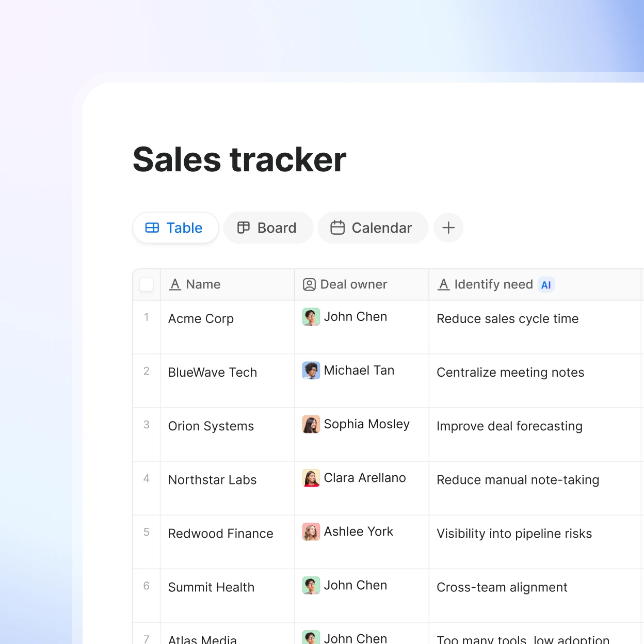Click John Chen's avatar in Acme Corp row
The height and width of the screenshot is (644, 644).
311,317
